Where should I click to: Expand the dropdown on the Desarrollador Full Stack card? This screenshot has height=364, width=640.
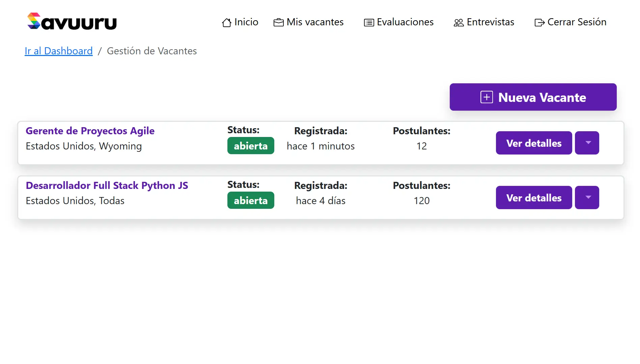click(587, 197)
